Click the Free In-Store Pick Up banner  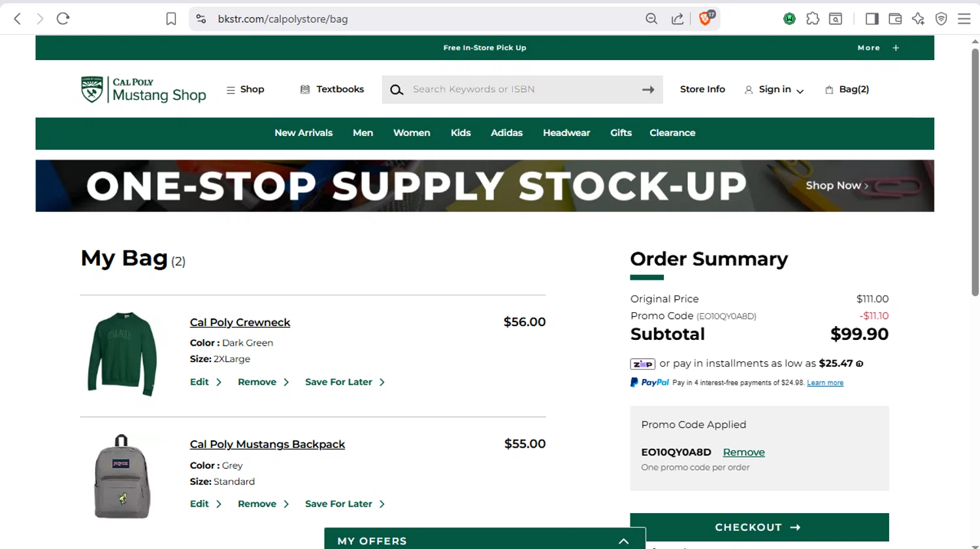(485, 48)
